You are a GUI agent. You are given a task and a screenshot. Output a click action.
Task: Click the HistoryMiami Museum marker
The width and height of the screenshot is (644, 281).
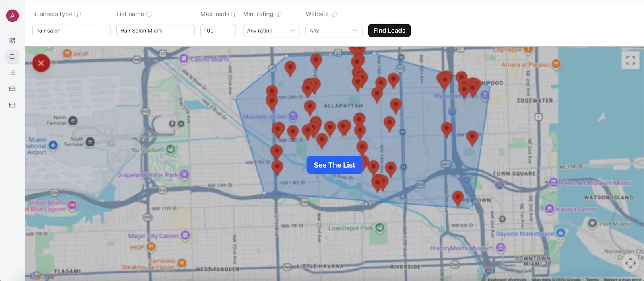pyautogui.click(x=500, y=247)
